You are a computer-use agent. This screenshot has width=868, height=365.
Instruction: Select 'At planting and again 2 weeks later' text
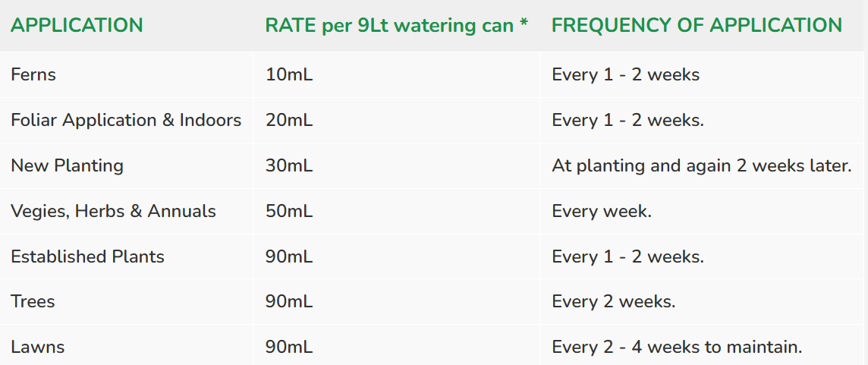point(701,165)
